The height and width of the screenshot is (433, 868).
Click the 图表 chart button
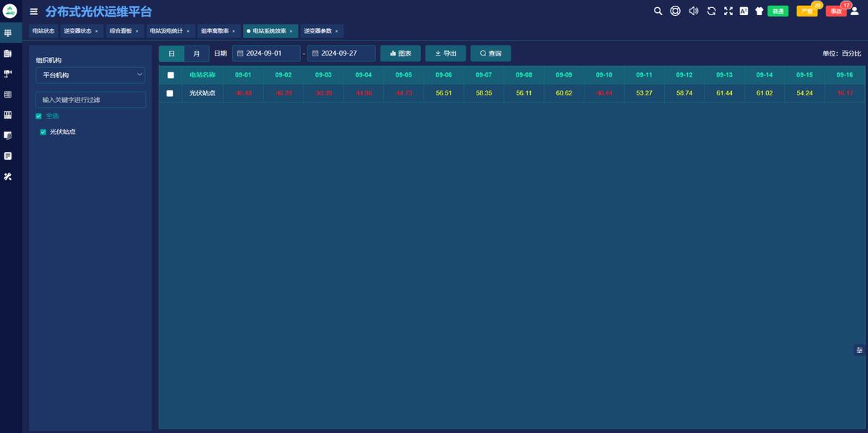(401, 53)
